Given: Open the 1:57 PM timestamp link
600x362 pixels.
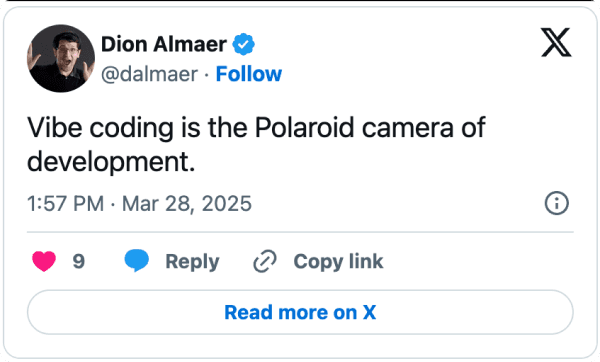Looking at the screenshot, I should coord(65,203).
